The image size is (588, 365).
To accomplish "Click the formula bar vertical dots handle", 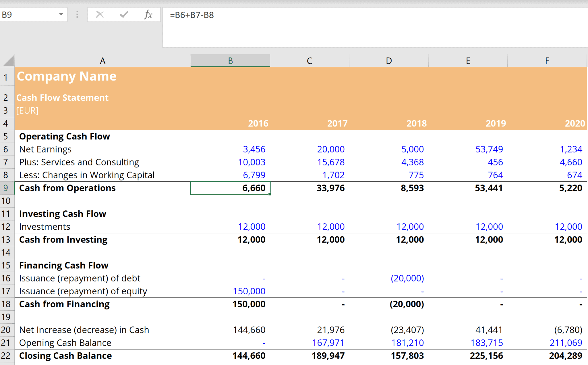I will [77, 15].
